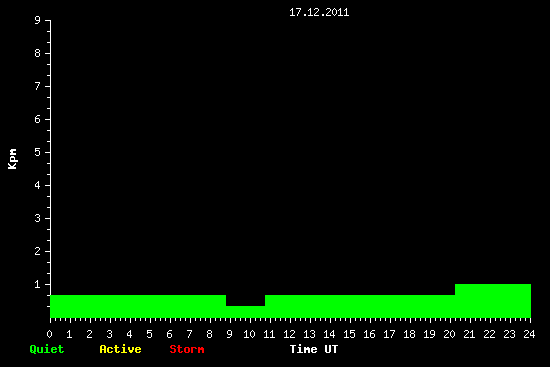Click the 12 on the time axis
The height and width of the screenshot is (367, 550).
pyautogui.click(x=289, y=334)
